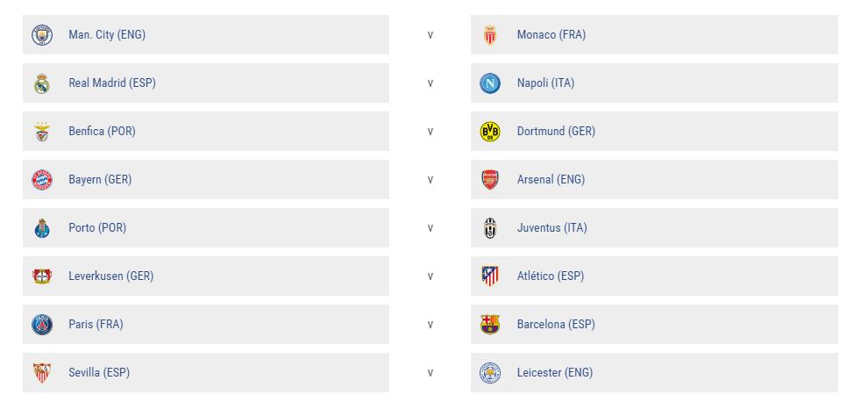Open the Atlético (ESP) team link
868x409 pixels.
point(551,276)
